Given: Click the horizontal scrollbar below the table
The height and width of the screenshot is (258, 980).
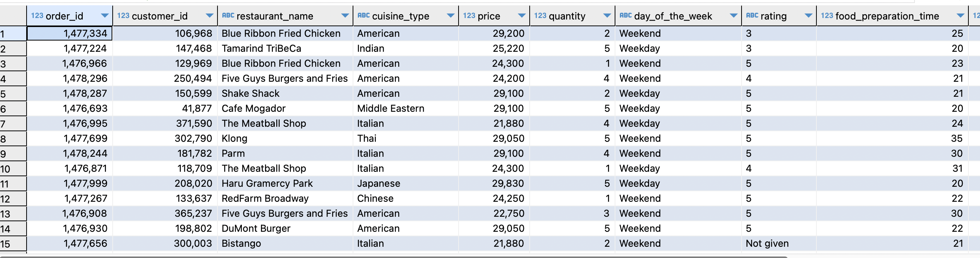Looking at the screenshot, I should (394, 256).
